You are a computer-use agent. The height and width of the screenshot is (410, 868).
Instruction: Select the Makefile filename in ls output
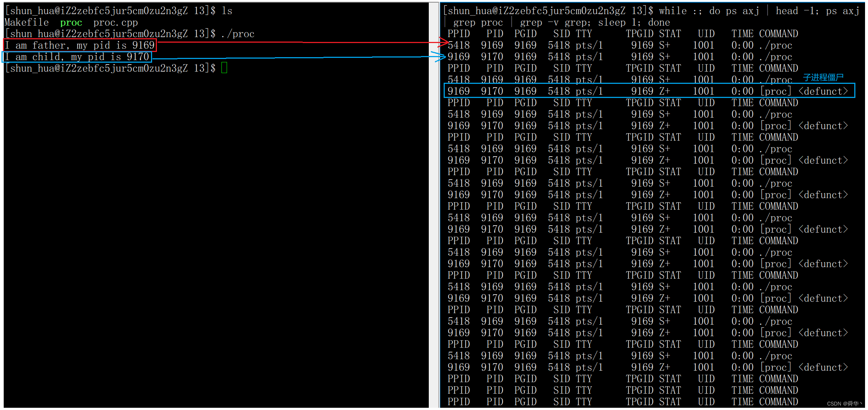click(27, 23)
